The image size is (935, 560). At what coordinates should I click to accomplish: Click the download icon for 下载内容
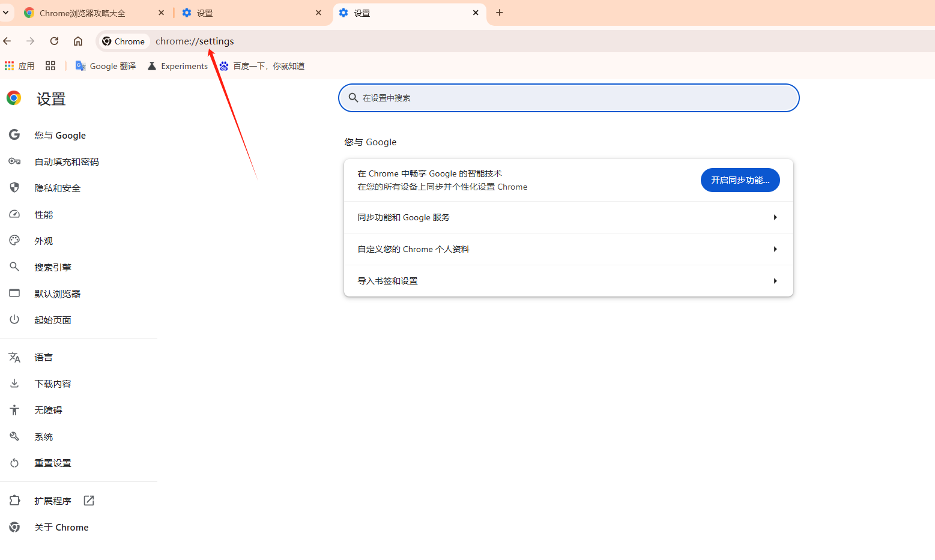14,384
